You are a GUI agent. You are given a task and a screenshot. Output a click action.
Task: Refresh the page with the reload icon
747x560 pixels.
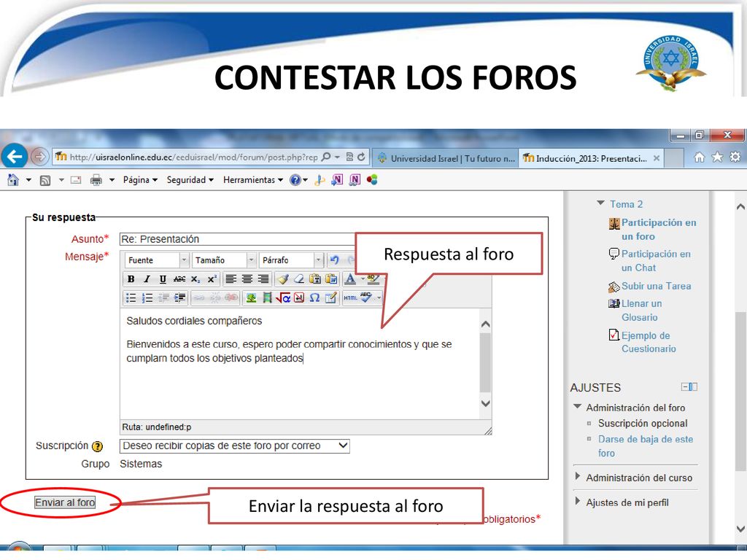click(361, 157)
